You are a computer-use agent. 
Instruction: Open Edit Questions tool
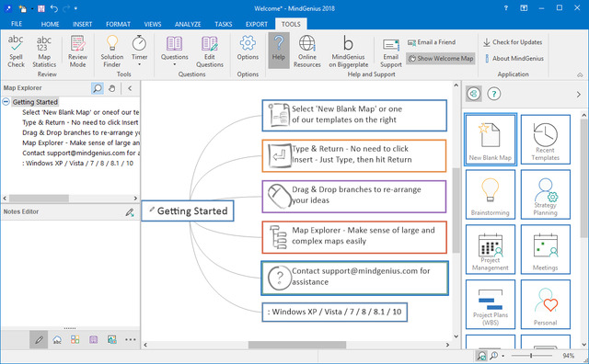[210, 51]
